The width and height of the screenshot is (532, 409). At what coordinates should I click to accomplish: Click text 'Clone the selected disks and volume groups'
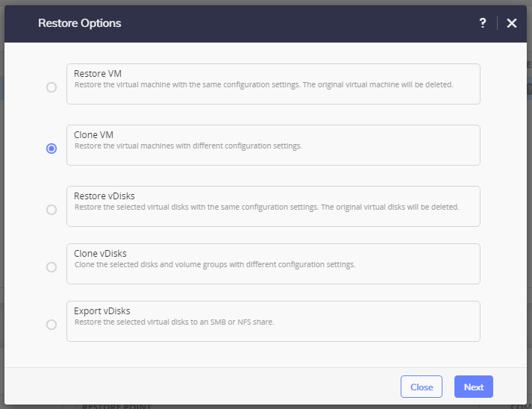click(x=151, y=264)
